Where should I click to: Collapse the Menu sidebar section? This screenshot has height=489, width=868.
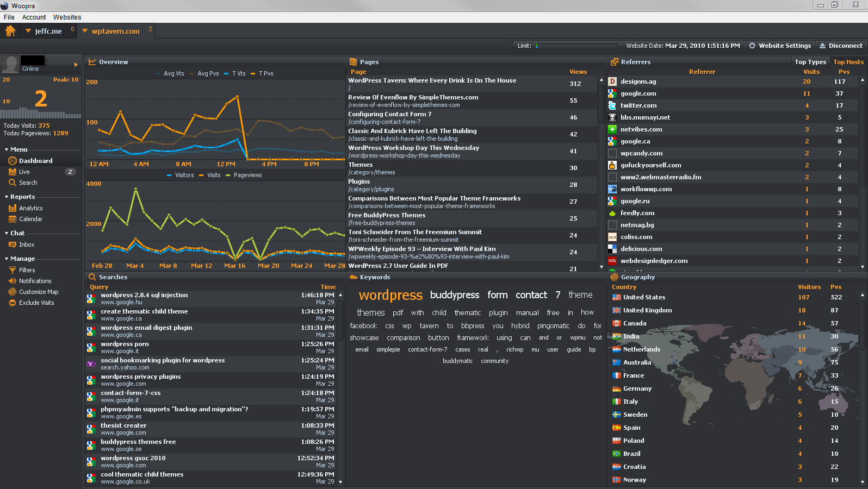[7, 149]
